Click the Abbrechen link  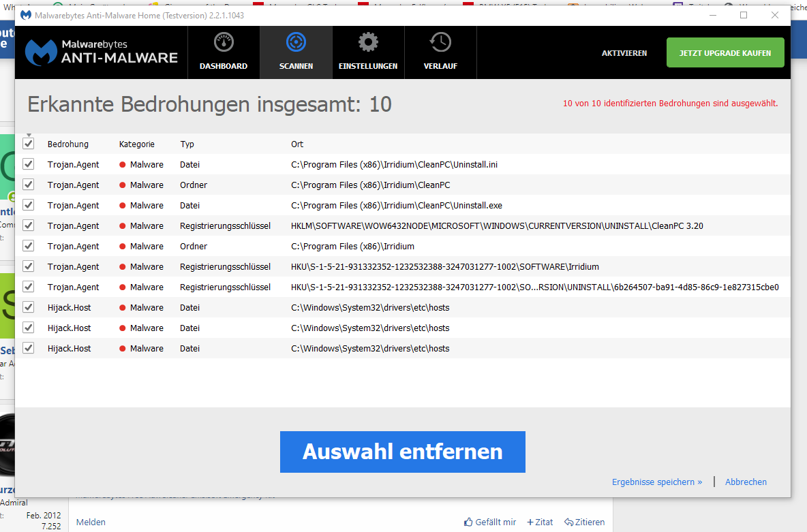746,482
